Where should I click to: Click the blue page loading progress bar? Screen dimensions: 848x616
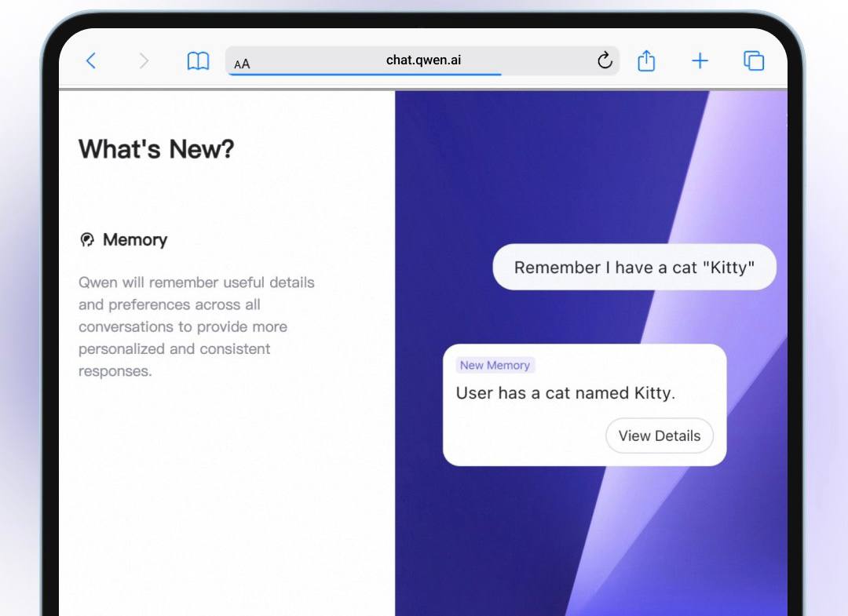pyautogui.click(x=364, y=75)
